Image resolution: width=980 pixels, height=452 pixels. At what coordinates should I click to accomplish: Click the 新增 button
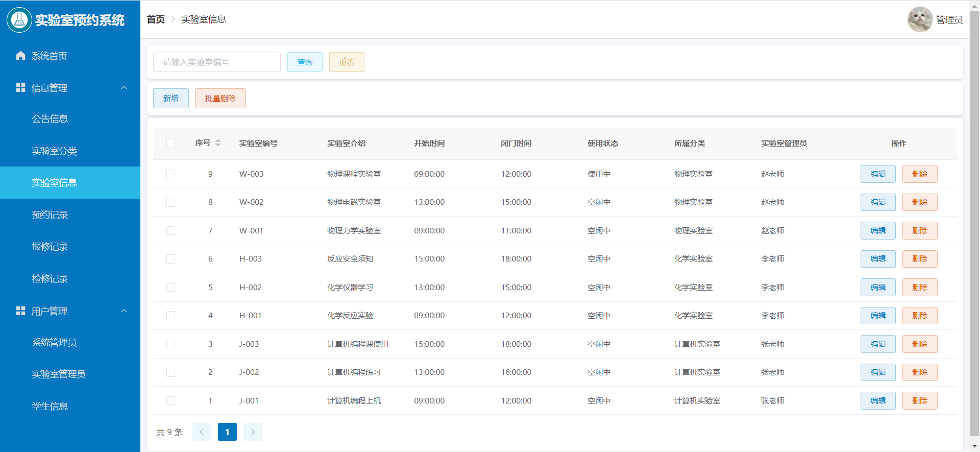pos(171,99)
